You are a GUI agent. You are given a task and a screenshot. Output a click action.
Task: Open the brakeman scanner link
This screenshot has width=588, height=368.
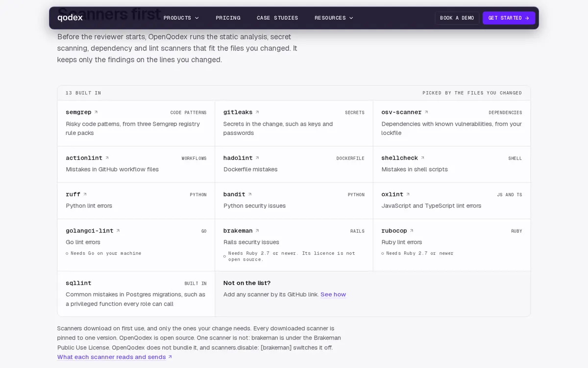coord(241,231)
